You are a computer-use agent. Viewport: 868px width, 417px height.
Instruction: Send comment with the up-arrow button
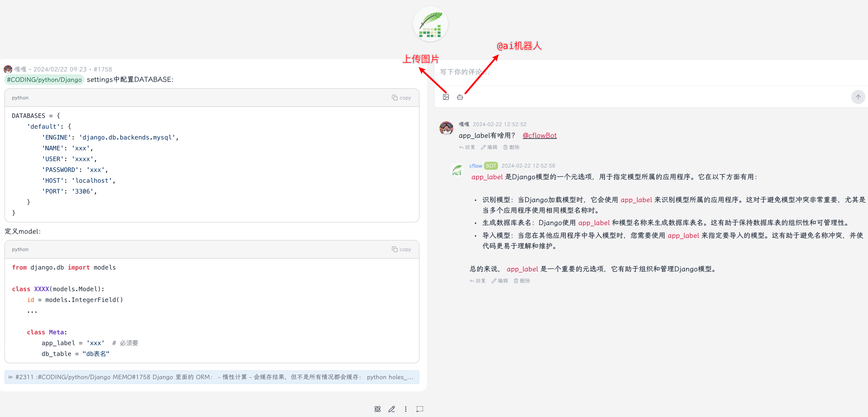tap(858, 97)
